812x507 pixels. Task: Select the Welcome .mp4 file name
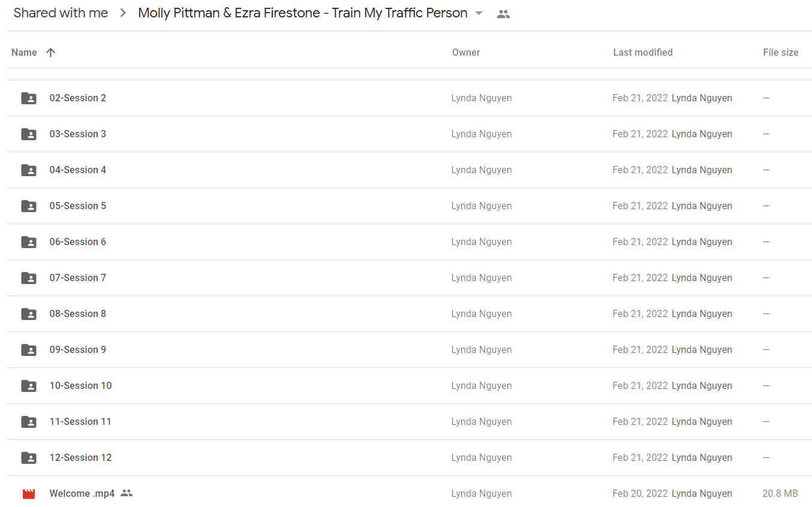82,494
